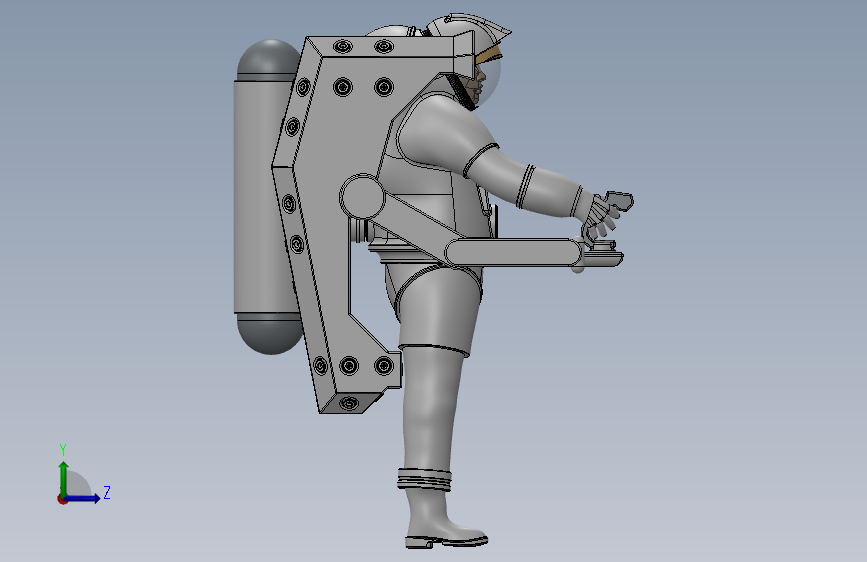Select the ankle ring above the boot
The height and width of the screenshot is (562, 867).
(x=425, y=479)
